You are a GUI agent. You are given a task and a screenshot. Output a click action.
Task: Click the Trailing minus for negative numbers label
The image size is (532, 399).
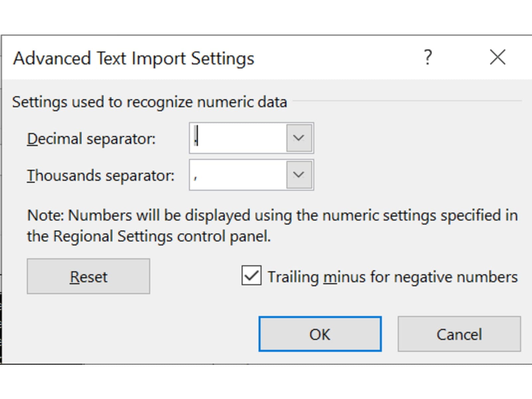pos(392,277)
